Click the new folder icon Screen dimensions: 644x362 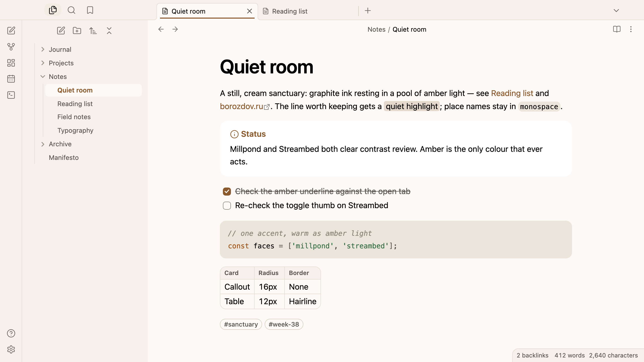pyautogui.click(x=77, y=31)
